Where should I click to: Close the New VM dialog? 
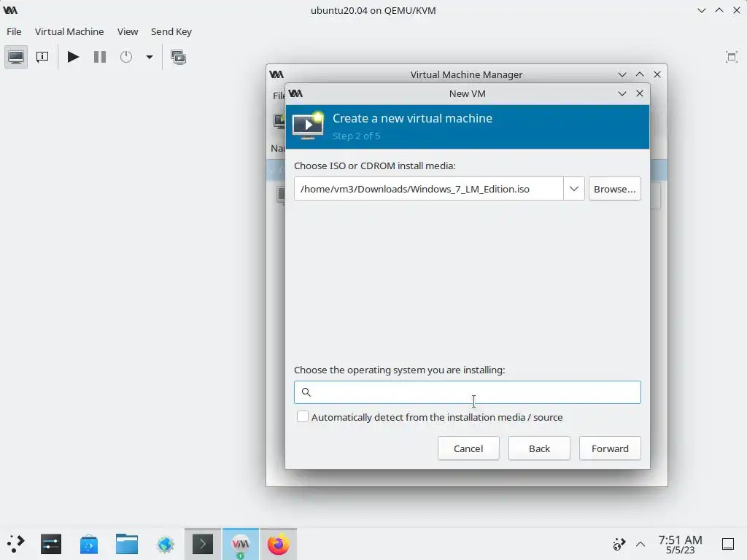click(x=640, y=93)
